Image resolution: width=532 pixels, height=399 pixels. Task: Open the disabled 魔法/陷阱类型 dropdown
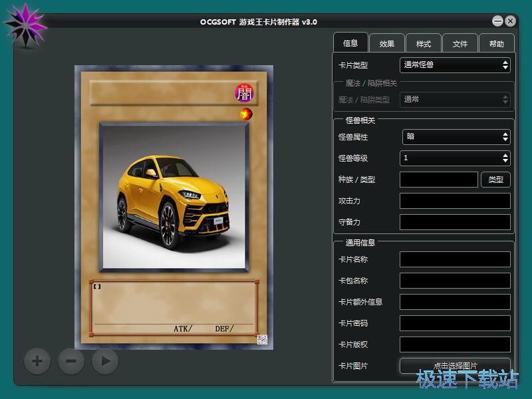455,100
